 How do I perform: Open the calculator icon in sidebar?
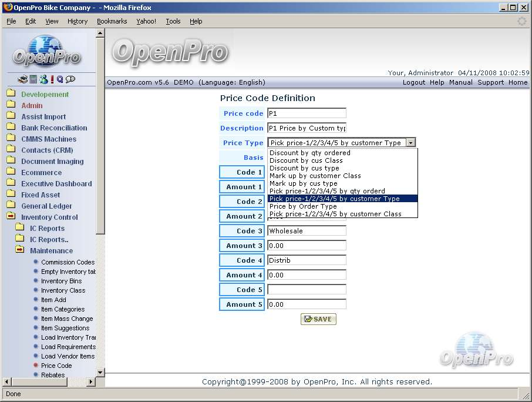(33, 79)
